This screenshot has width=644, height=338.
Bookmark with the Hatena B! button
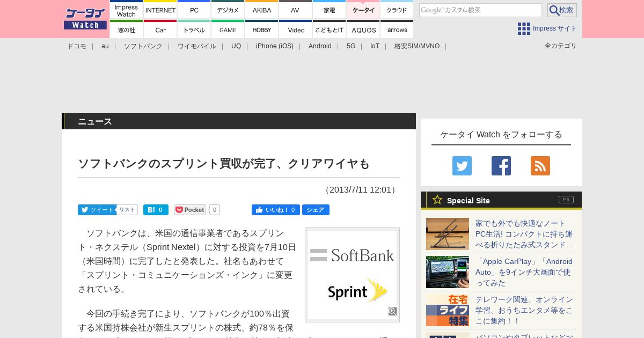pos(156,210)
